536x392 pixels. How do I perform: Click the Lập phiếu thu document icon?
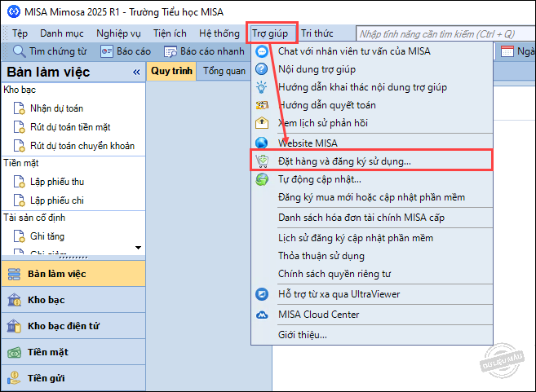[x=19, y=182]
